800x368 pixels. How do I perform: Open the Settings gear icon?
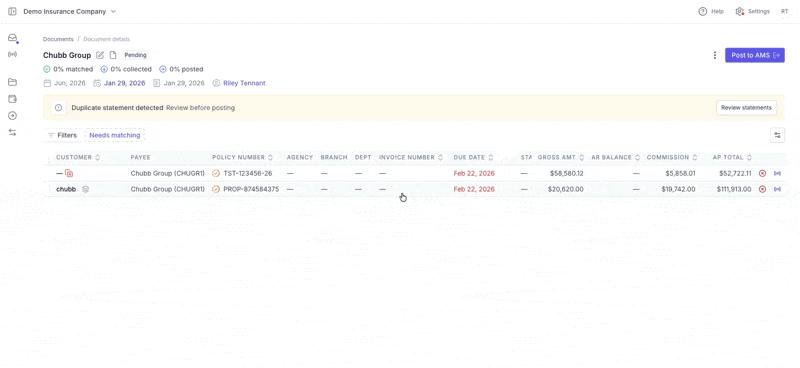click(739, 11)
